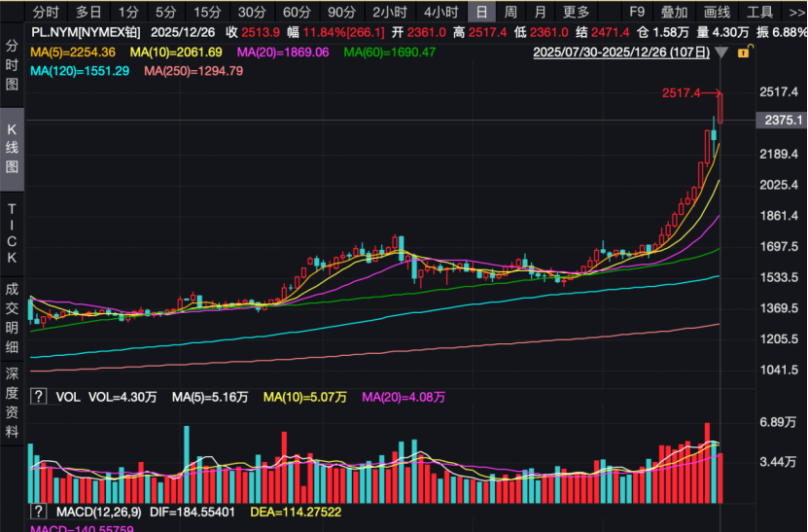Screen dimensions: 808x532
Task: Click volume MA(5)=5.16万 label
Action: (210, 397)
